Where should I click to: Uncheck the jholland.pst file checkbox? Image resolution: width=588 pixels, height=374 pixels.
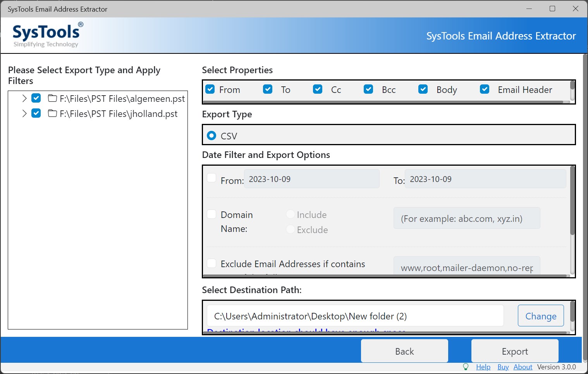(x=36, y=113)
